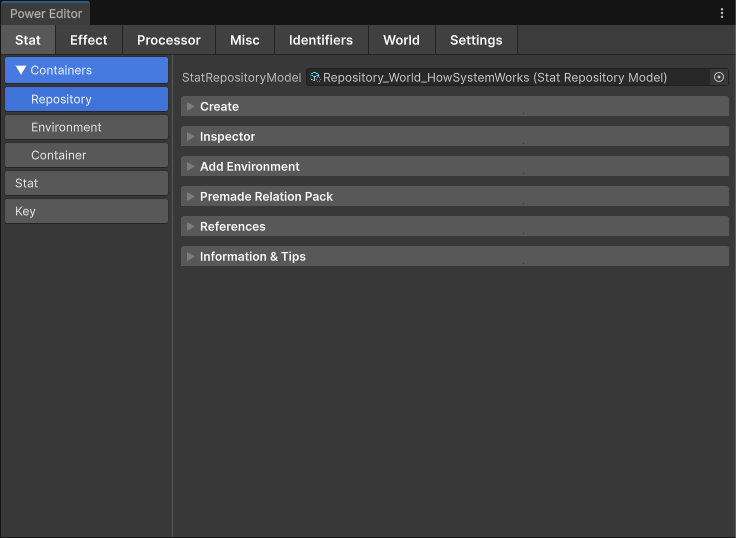
Task: Click the Information & Tips header label
Action: pyautogui.click(x=253, y=257)
